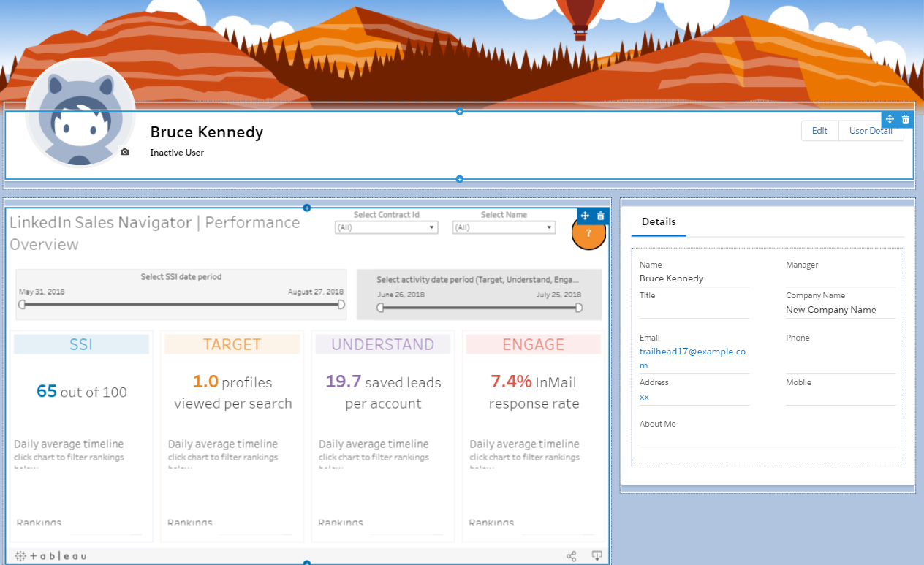Click the Tableau logo at bottom left

[x=44, y=555]
